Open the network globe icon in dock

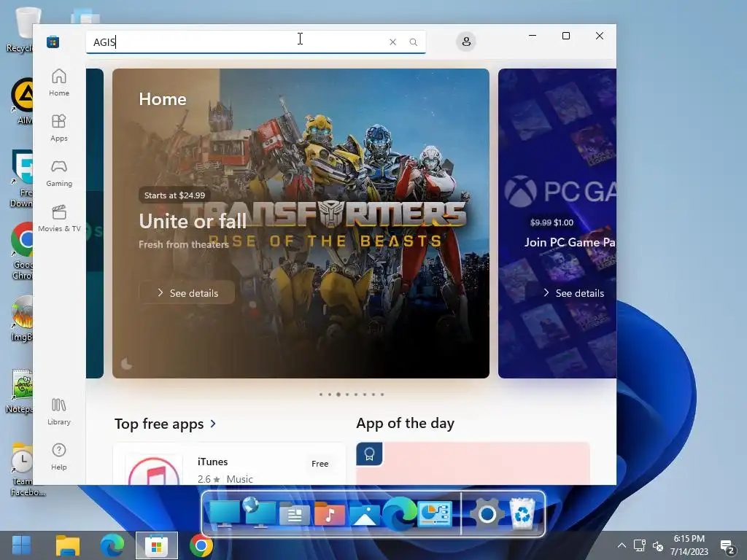pos(259,513)
